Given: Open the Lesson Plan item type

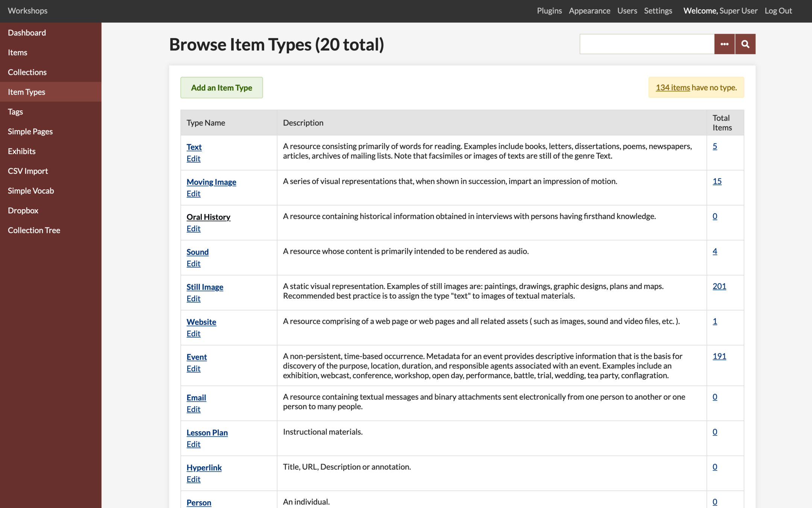Looking at the screenshot, I should pos(207,432).
